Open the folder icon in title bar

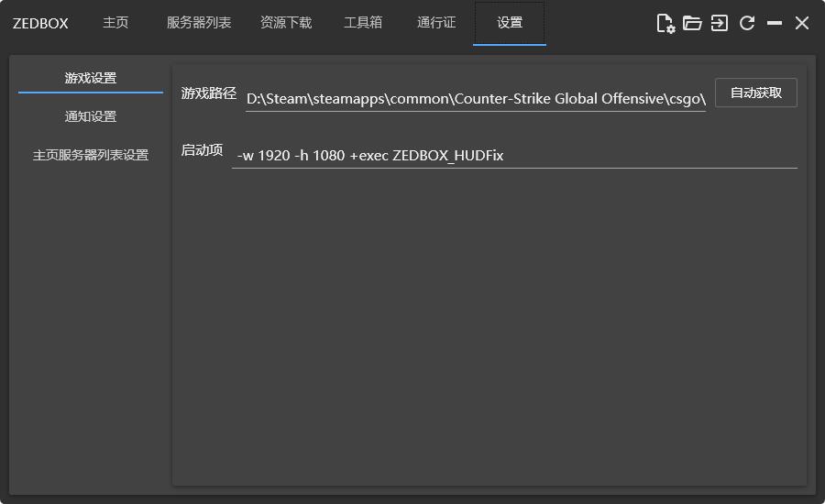pos(692,23)
